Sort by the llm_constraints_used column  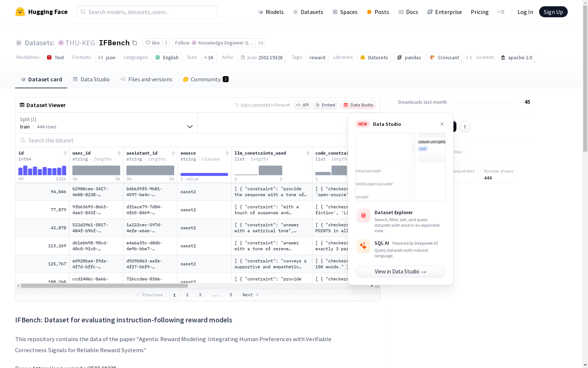pyautogui.click(x=308, y=153)
